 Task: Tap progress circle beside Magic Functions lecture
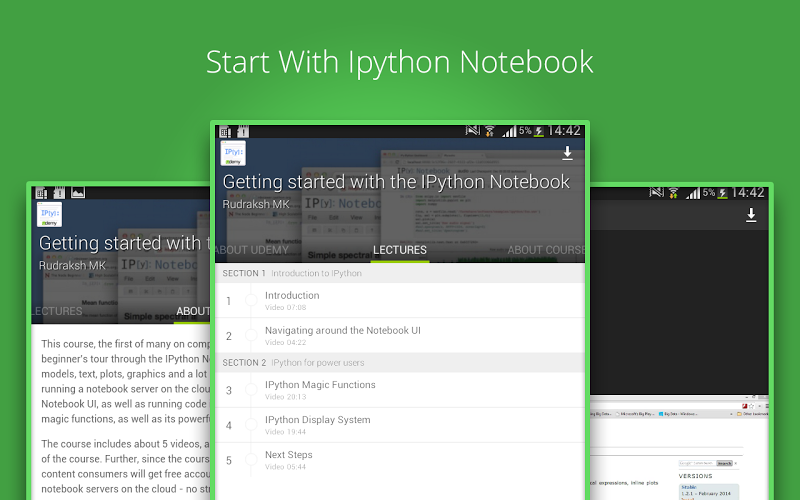pos(251,390)
